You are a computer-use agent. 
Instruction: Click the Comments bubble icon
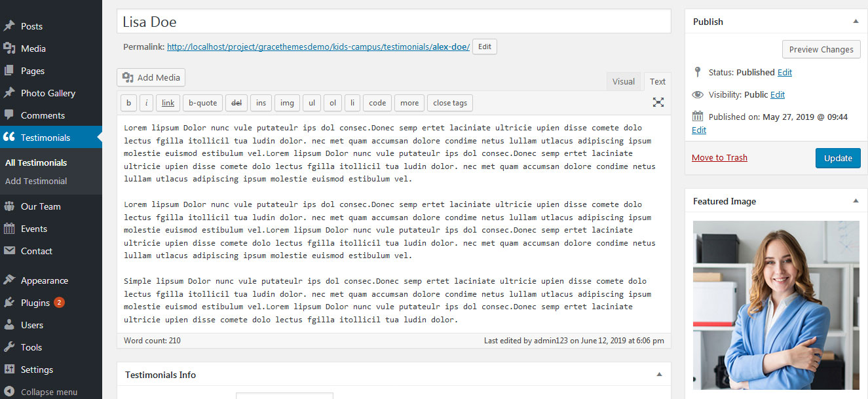[x=9, y=115]
